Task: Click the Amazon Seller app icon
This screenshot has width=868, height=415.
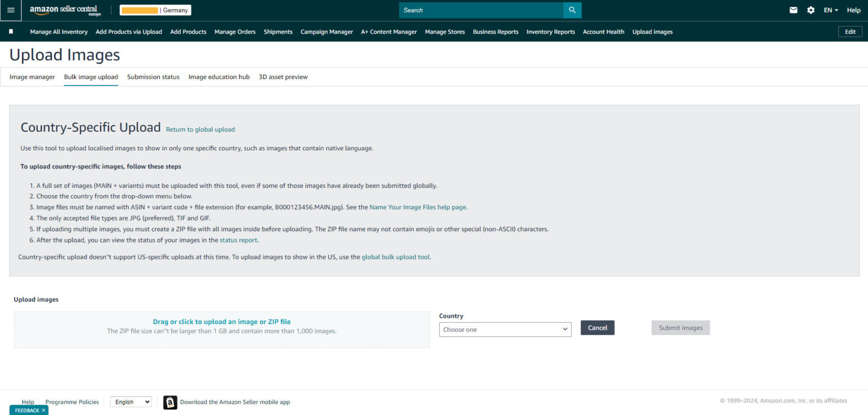Action: point(170,402)
